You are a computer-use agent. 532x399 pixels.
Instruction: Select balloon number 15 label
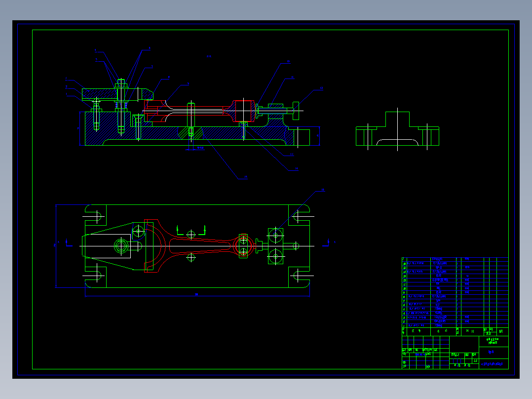pyautogui.click(x=246, y=177)
